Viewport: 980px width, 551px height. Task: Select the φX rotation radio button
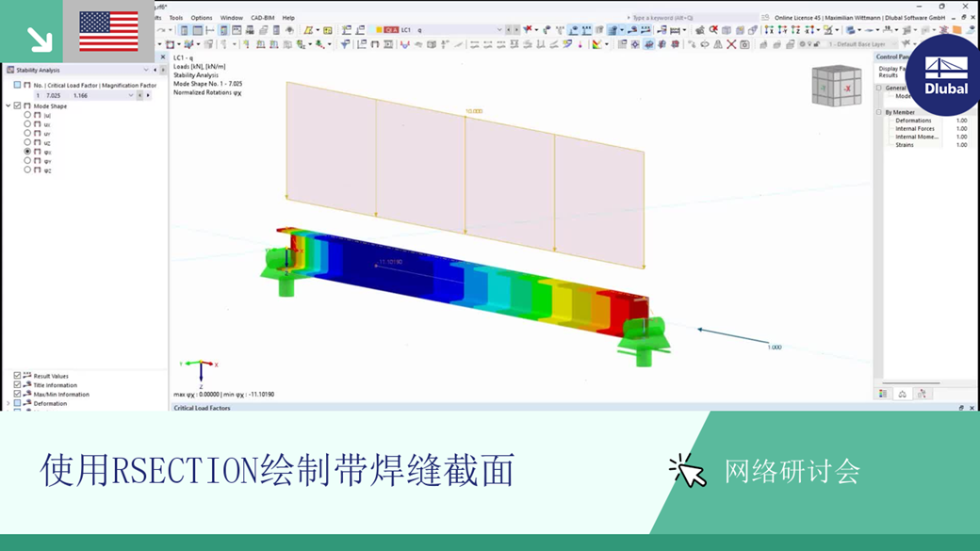pos(27,152)
